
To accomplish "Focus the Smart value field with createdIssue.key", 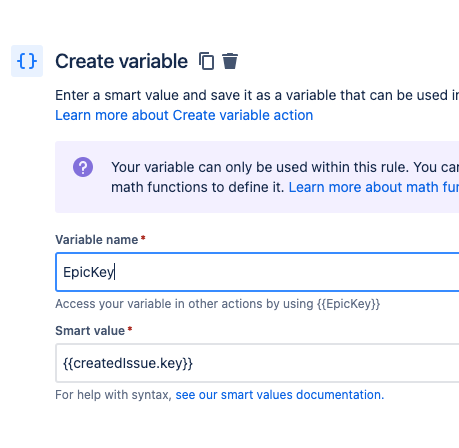I will pos(257,363).
